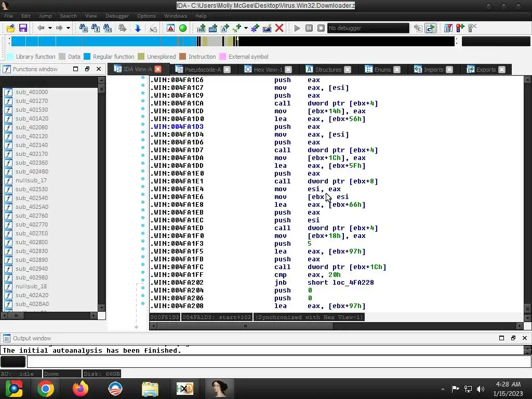532x399 pixels.
Task: Expand the string style dropdown arrow in toolbar
Action: (246, 28)
